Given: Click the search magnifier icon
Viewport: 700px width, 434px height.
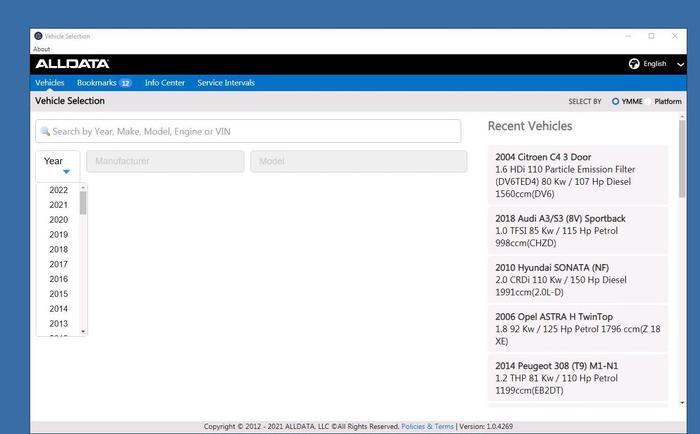Looking at the screenshot, I should pyautogui.click(x=45, y=131).
